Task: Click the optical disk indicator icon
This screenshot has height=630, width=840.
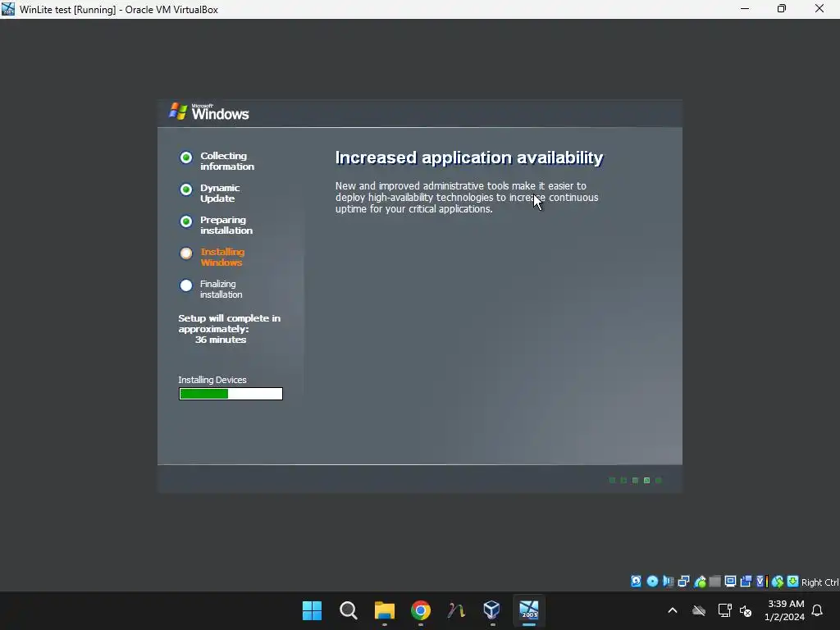Action: 652,582
